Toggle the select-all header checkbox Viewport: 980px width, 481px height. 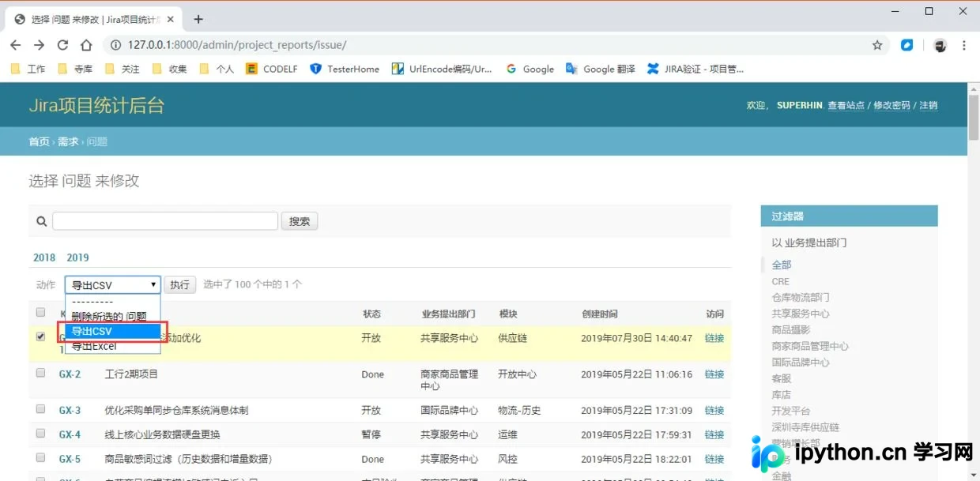(40, 313)
